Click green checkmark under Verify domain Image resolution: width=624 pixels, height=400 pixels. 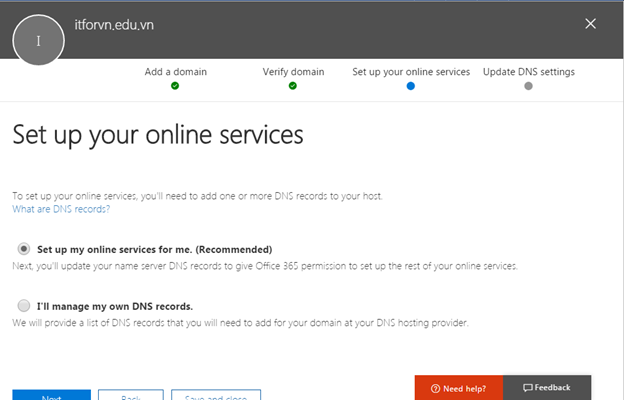[293, 86]
